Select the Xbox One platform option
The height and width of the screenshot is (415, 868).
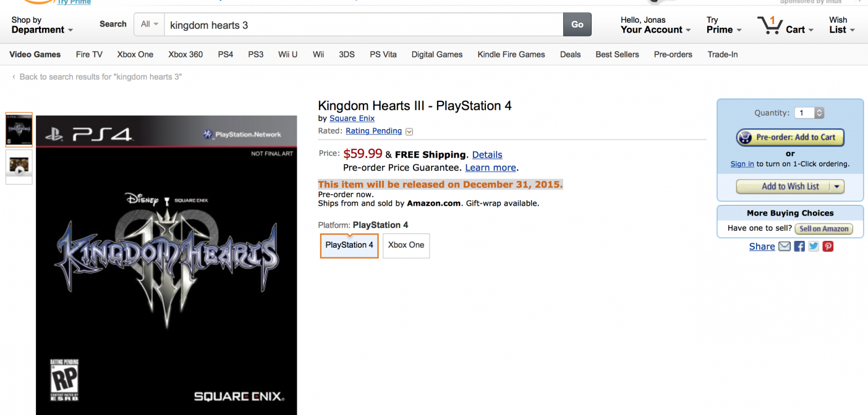pyautogui.click(x=406, y=245)
